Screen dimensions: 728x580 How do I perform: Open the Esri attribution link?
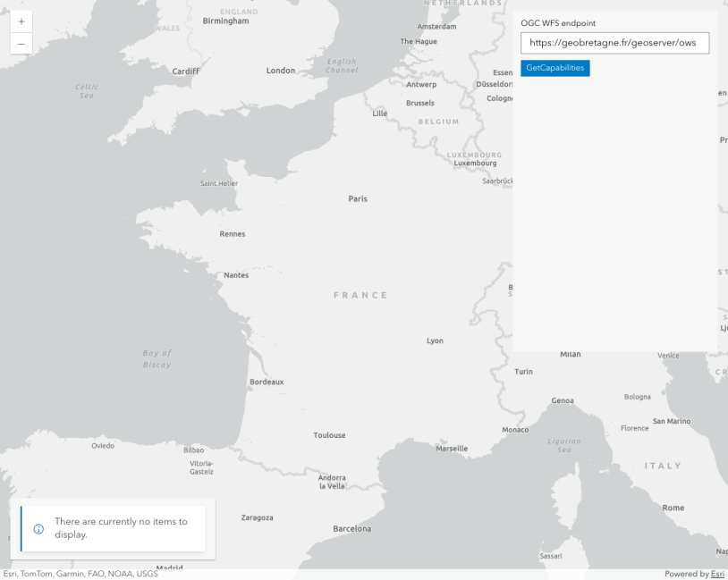point(717,574)
